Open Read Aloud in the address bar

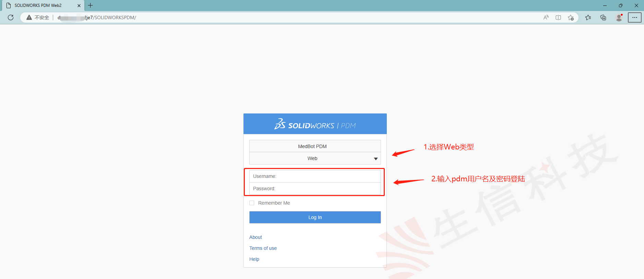coord(546,17)
